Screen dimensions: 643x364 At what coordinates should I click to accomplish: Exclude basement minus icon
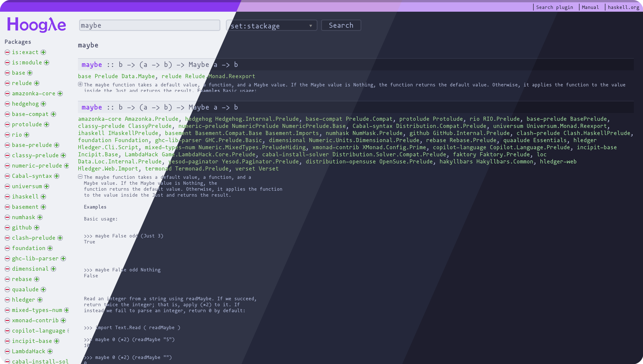point(7,207)
